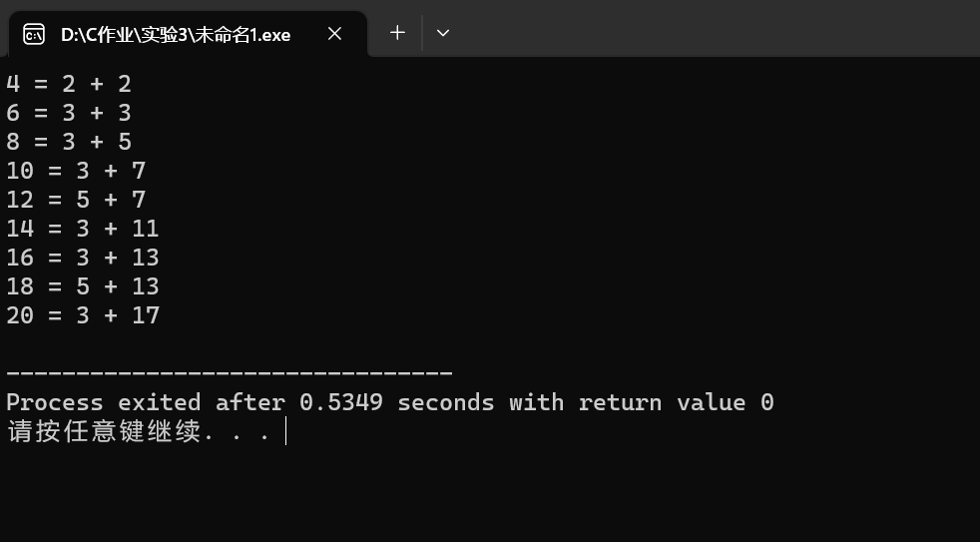Image resolution: width=980 pixels, height=542 pixels.
Task: Click the 0.5349 seconds value
Action: tap(397, 402)
